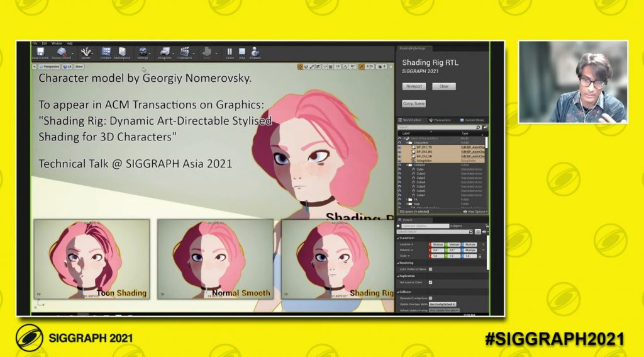
Task: Click the add folder icon in outliner
Action: pos(486,127)
